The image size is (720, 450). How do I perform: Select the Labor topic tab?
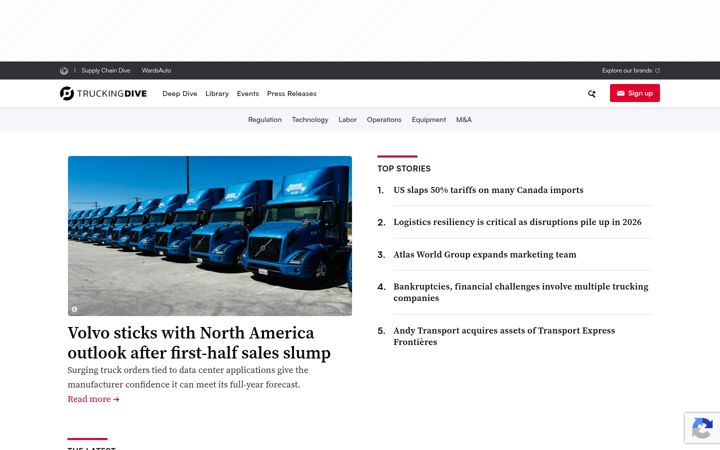point(348,119)
